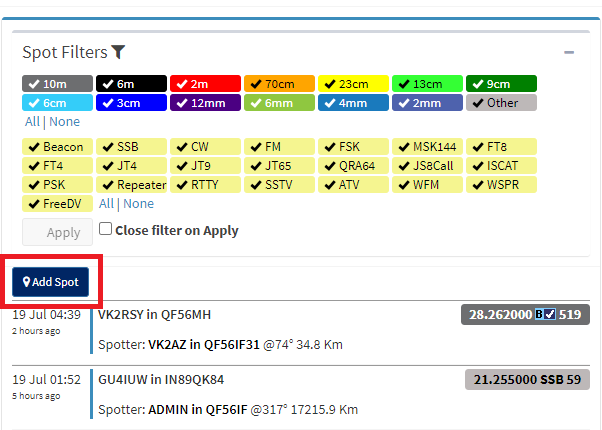This screenshot has height=430, width=602.
Task: Click All link under mode filters
Action: click(106, 204)
